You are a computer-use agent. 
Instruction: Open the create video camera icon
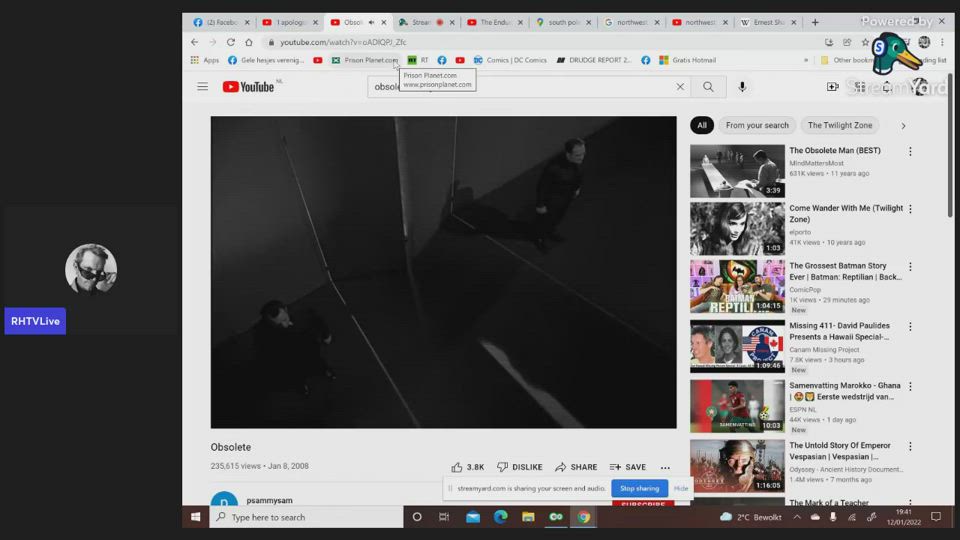pyautogui.click(x=832, y=87)
